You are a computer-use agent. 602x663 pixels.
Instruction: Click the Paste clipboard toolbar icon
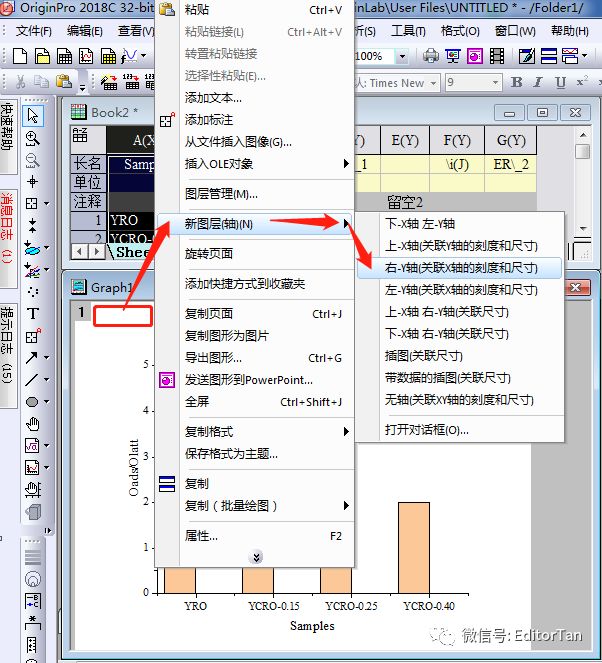click(64, 81)
